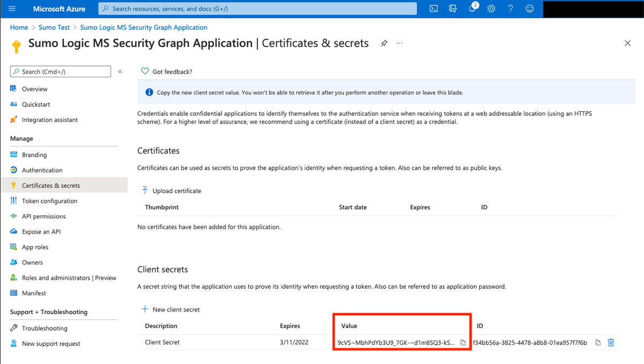Open the help question mark icon

click(x=511, y=9)
